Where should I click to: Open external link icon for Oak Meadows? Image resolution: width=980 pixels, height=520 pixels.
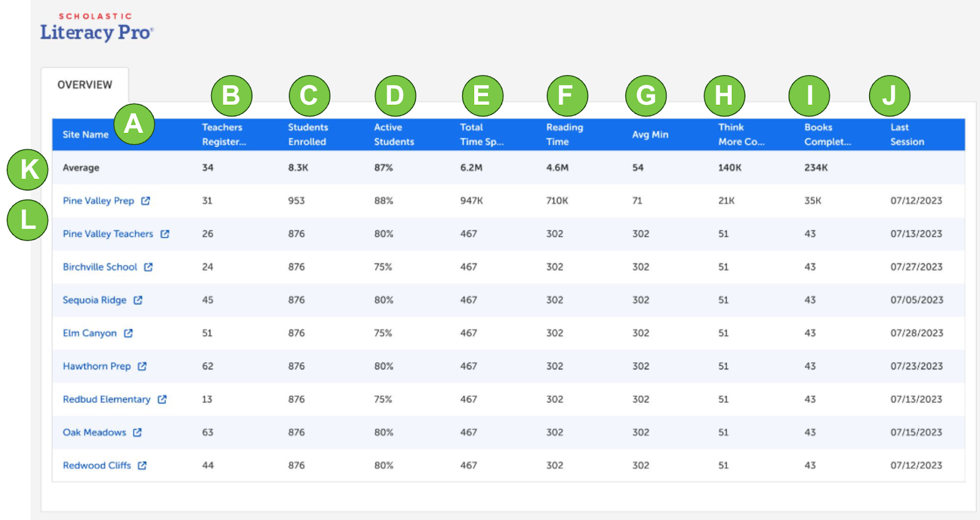[137, 432]
